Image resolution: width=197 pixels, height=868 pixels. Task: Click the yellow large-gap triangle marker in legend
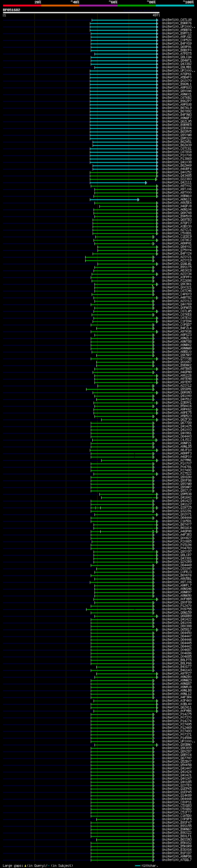(x=25, y=865)
